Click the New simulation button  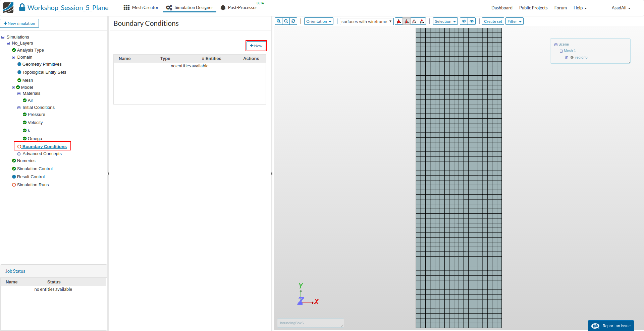19,23
